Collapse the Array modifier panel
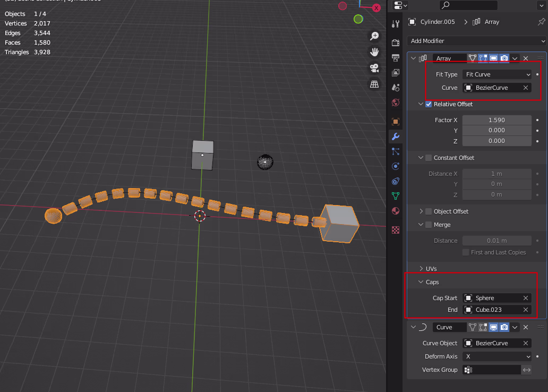548x392 pixels. click(x=414, y=58)
